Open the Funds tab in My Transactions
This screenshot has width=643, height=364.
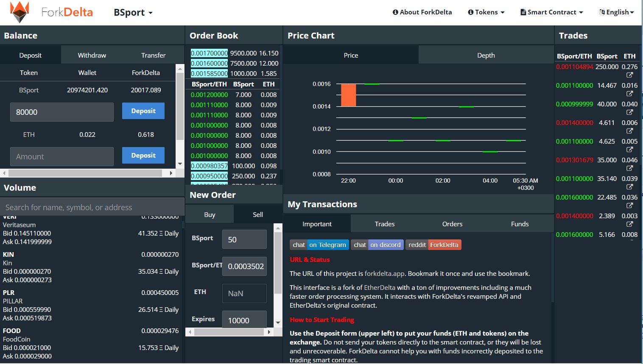point(520,224)
